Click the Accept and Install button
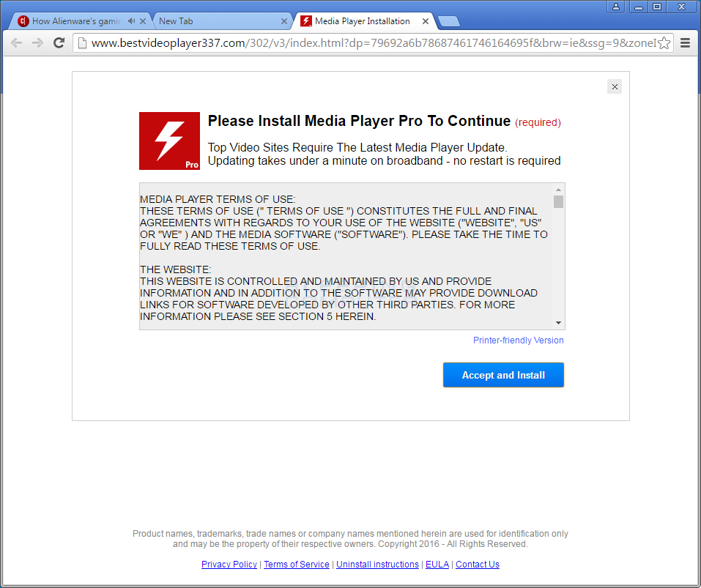The height and width of the screenshot is (588, 701). point(503,375)
